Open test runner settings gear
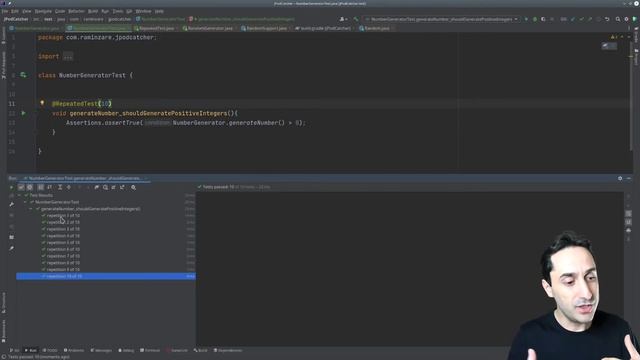 (x=133, y=187)
